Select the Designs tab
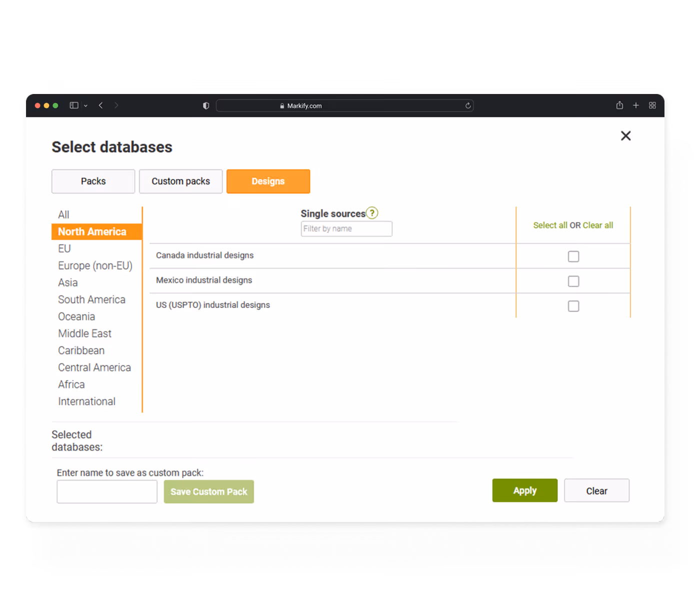699x616 pixels. pos(268,181)
